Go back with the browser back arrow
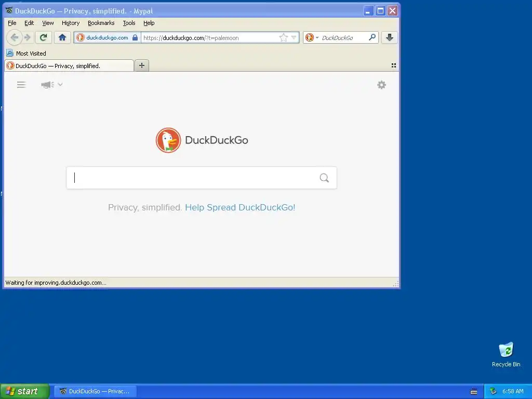 click(x=14, y=37)
